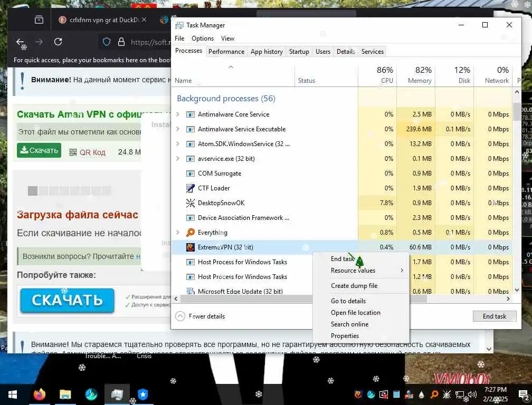Switch to the Users tab
532x405 pixels.
click(x=322, y=52)
